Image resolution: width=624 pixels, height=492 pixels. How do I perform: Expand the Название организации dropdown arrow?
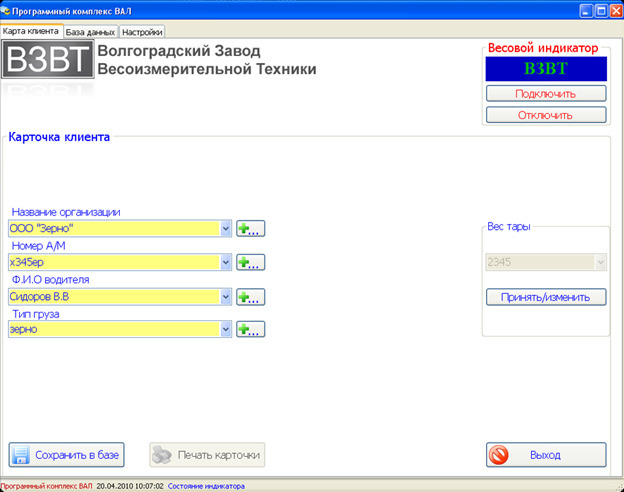(226, 228)
